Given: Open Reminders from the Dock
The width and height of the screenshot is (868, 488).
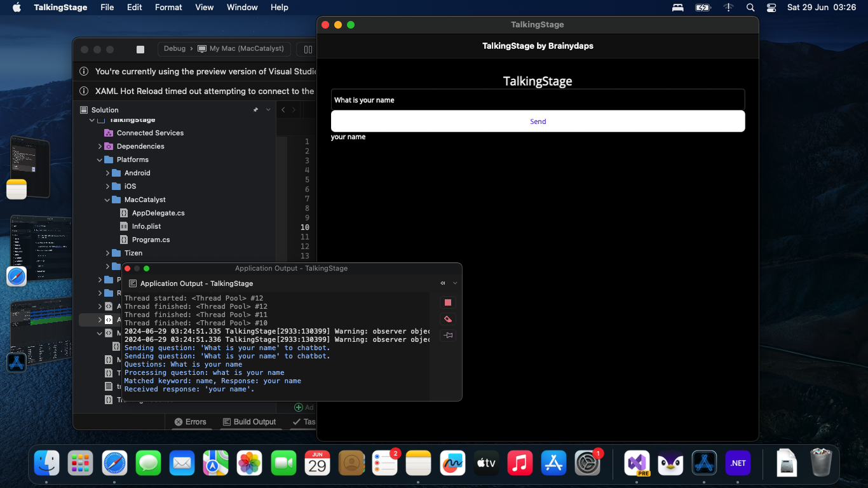Looking at the screenshot, I should pos(384,463).
